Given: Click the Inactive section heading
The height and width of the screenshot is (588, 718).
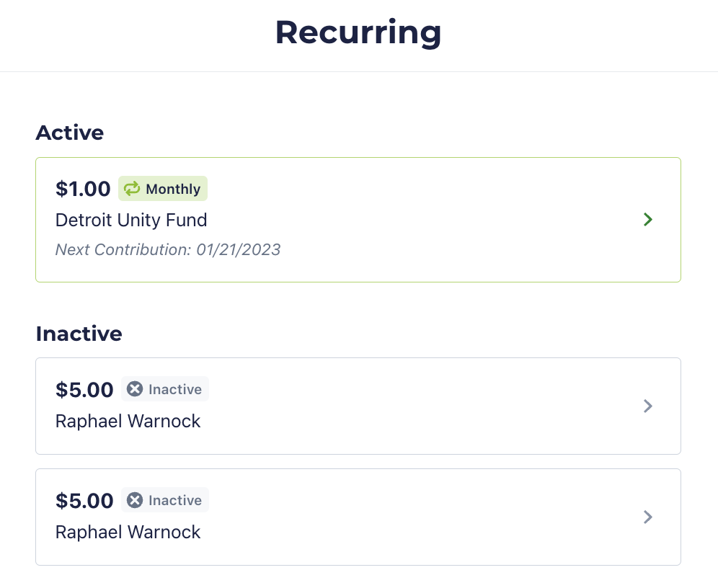Looking at the screenshot, I should click(79, 334).
